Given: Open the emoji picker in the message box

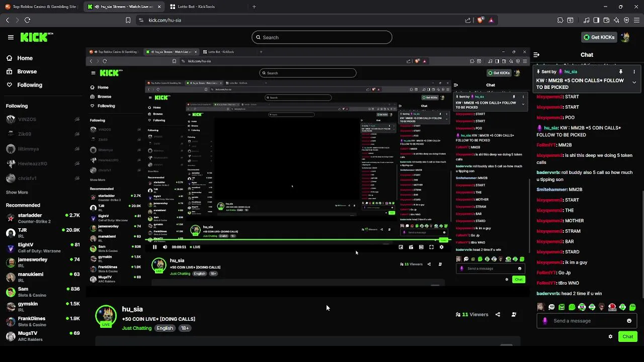Looking at the screenshot, I should click(x=629, y=321).
